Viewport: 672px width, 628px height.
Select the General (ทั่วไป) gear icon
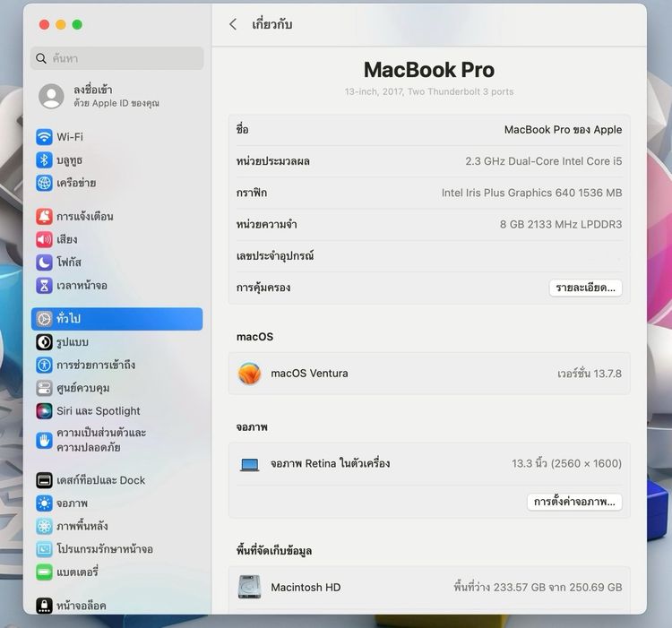coord(44,319)
